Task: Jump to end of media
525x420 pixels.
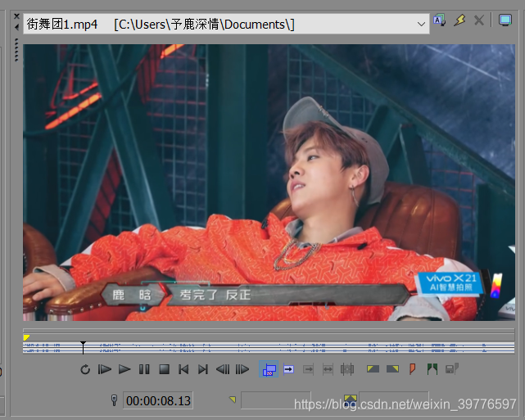Action: 203,369
